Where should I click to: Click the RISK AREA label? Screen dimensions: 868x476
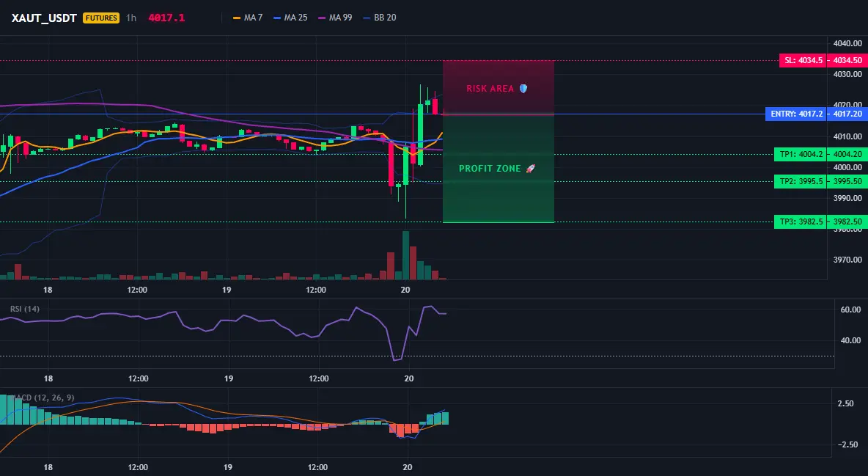[x=490, y=89]
